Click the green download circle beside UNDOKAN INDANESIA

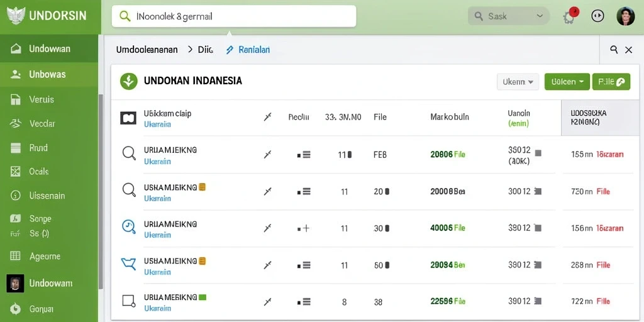tap(128, 81)
